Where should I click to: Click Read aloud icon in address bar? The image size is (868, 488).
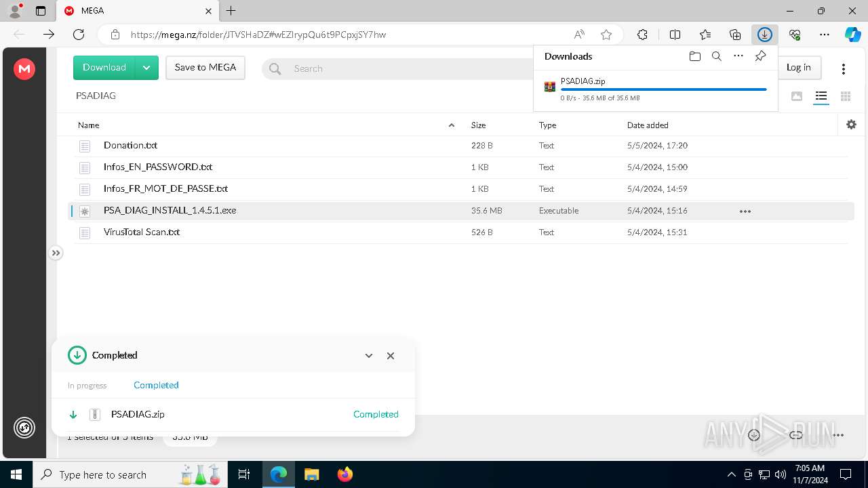click(579, 35)
